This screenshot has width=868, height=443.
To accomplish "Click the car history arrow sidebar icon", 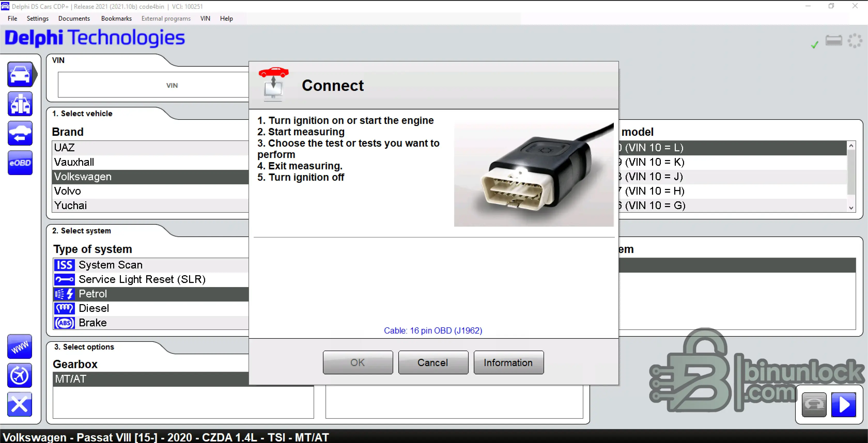I will 20,133.
